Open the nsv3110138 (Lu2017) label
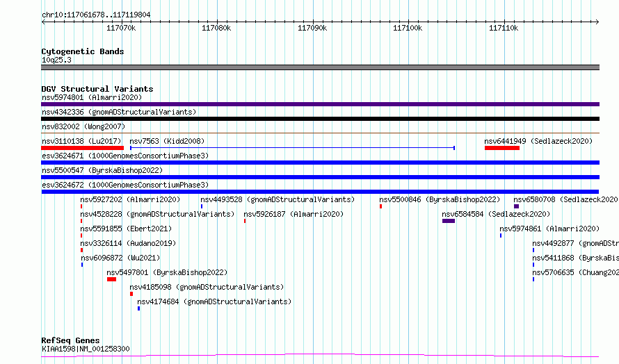Image resolution: width=619 pixels, height=364 pixels. pos(81,141)
